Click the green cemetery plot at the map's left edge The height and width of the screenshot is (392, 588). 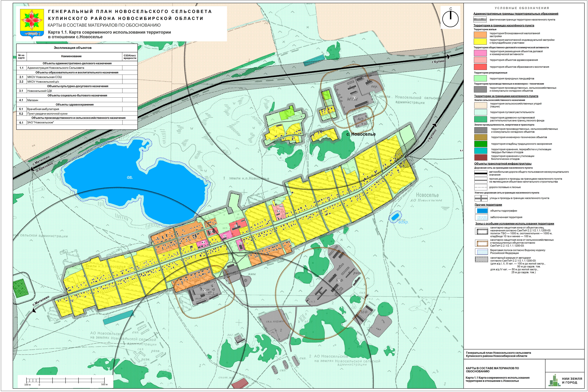point(21,288)
